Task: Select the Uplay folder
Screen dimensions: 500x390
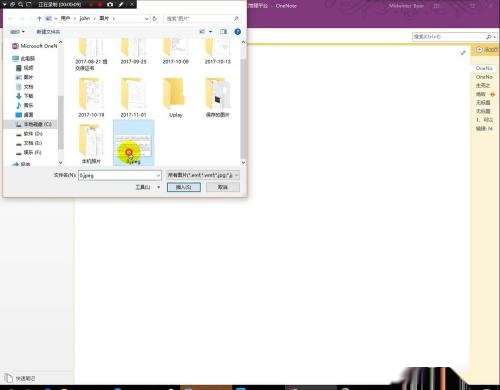Action: (x=176, y=98)
